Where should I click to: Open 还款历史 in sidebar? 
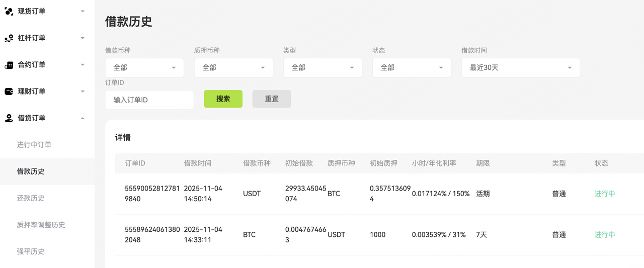(31, 198)
